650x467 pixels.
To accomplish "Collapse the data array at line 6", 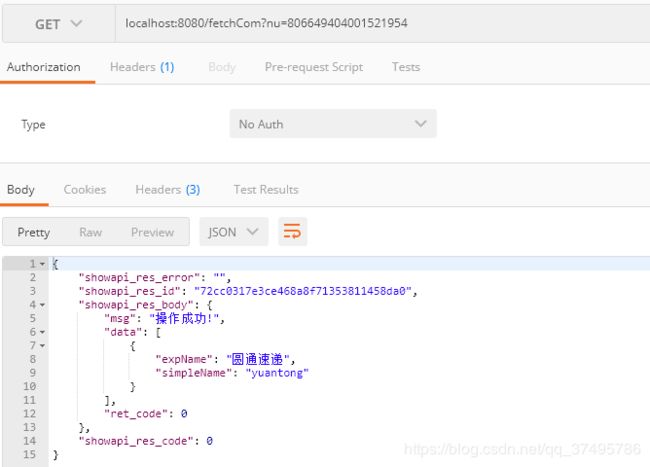I will tap(42, 332).
